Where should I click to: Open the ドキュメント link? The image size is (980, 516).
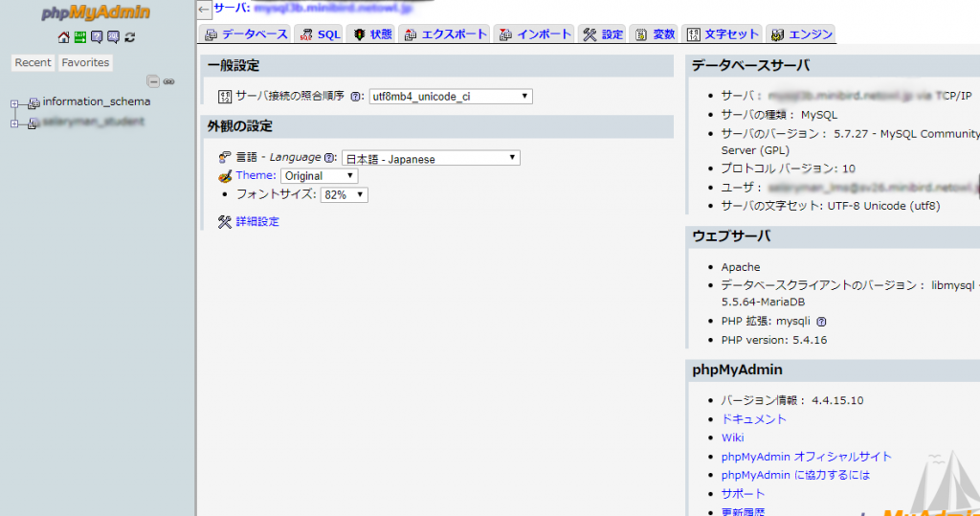coord(754,419)
